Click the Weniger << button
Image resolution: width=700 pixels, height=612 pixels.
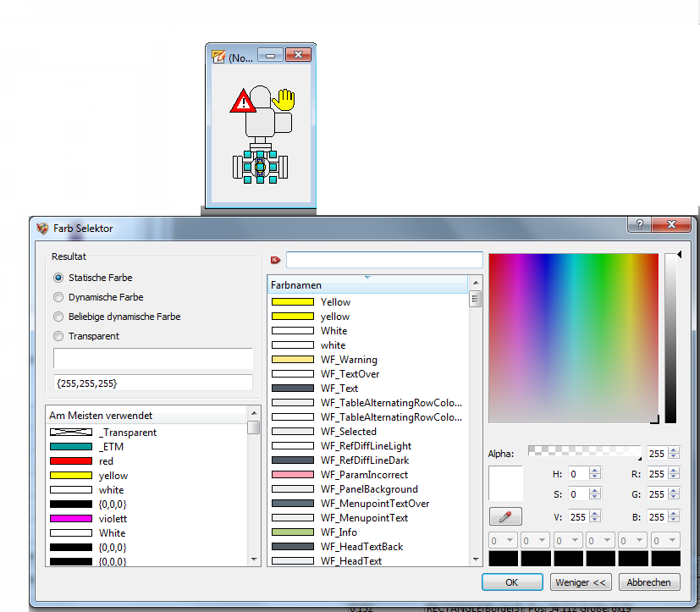coord(581,582)
